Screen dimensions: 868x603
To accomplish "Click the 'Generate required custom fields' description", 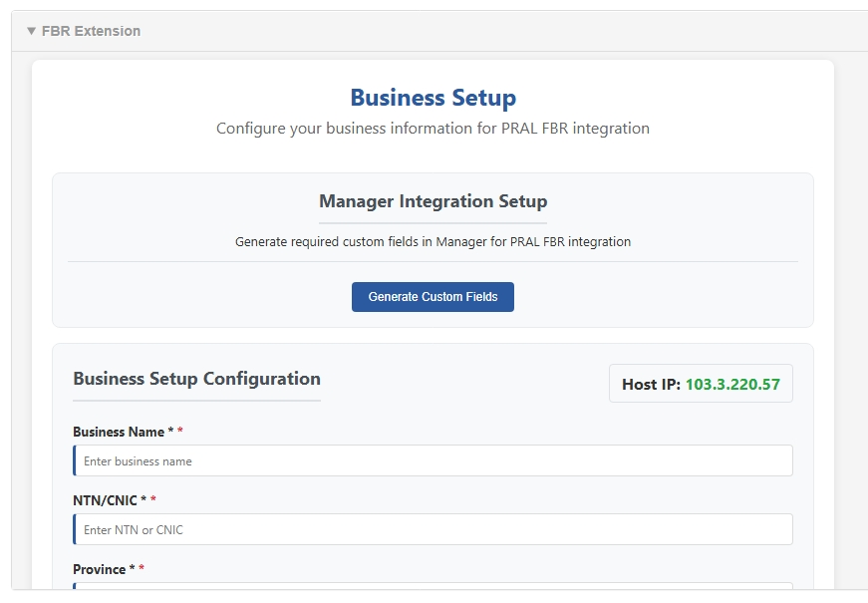I will click(x=433, y=242).
